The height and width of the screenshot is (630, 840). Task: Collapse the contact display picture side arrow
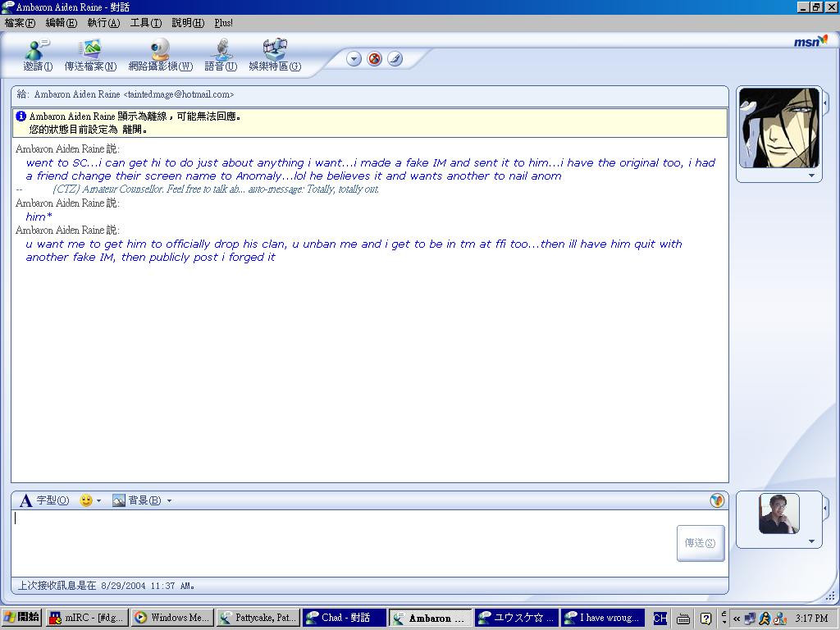[825, 102]
